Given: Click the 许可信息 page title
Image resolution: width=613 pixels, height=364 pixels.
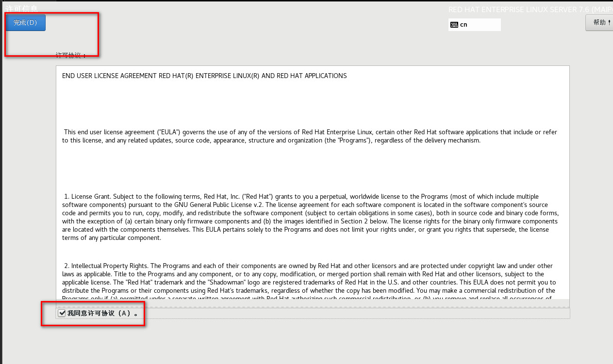Looking at the screenshot, I should [x=21, y=8].
